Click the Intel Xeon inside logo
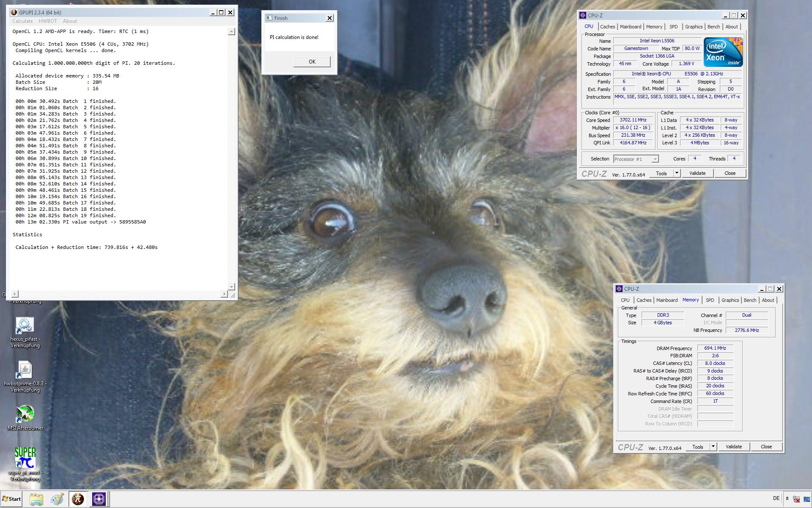The width and height of the screenshot is (812, 508). pyautogui.click(x=723, y=52)
